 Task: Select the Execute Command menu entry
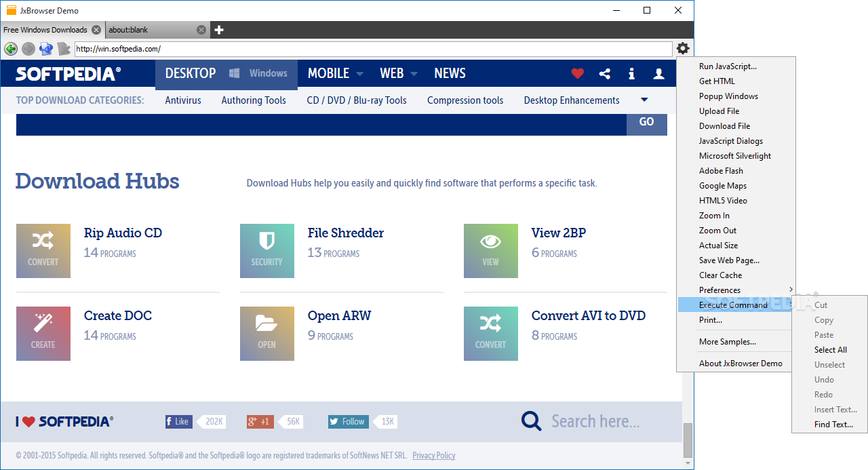[736, 305]
